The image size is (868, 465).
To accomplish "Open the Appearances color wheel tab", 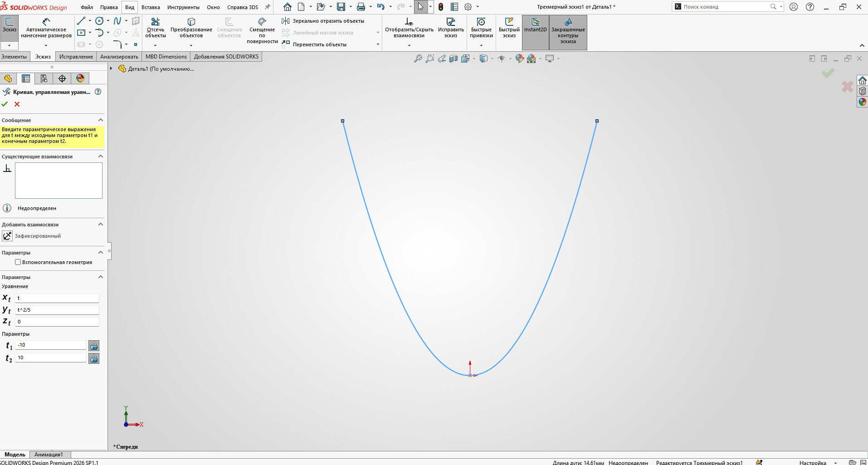I will pos(80,78).
